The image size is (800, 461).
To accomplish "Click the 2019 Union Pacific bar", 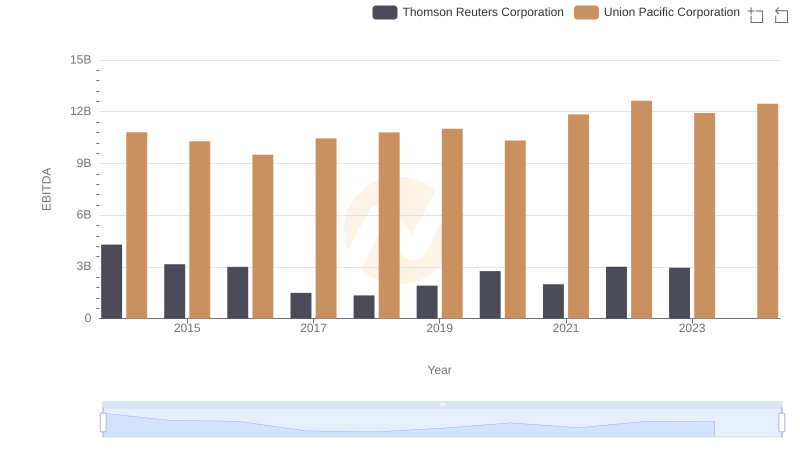I will (x=452, y=223).
